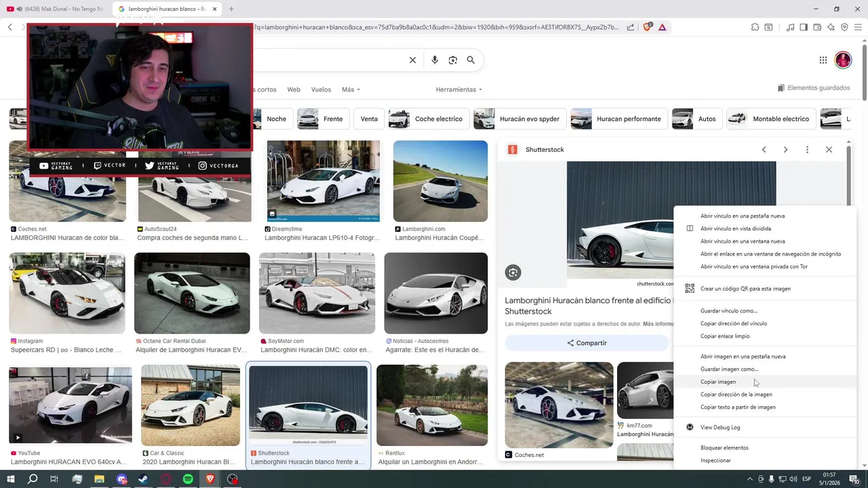Close the Shutterstock preview panel
This screenshot has height=488, width=868.
(829, 150)
